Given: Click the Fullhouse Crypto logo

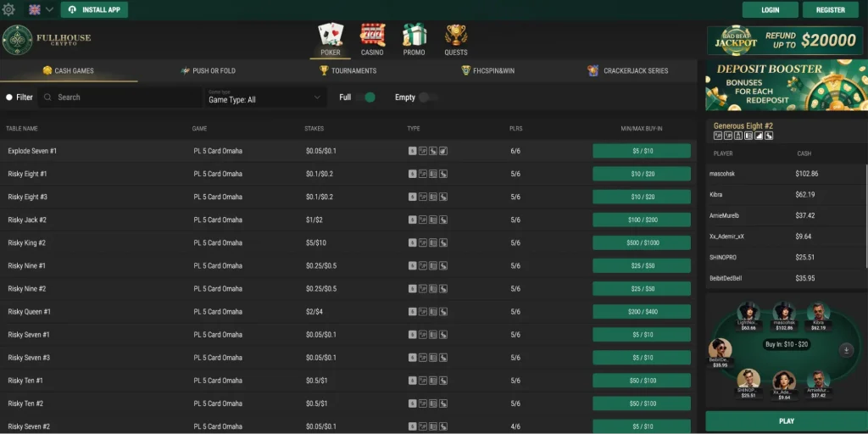Looking at the screenshot, I should (x=47, y=40).
